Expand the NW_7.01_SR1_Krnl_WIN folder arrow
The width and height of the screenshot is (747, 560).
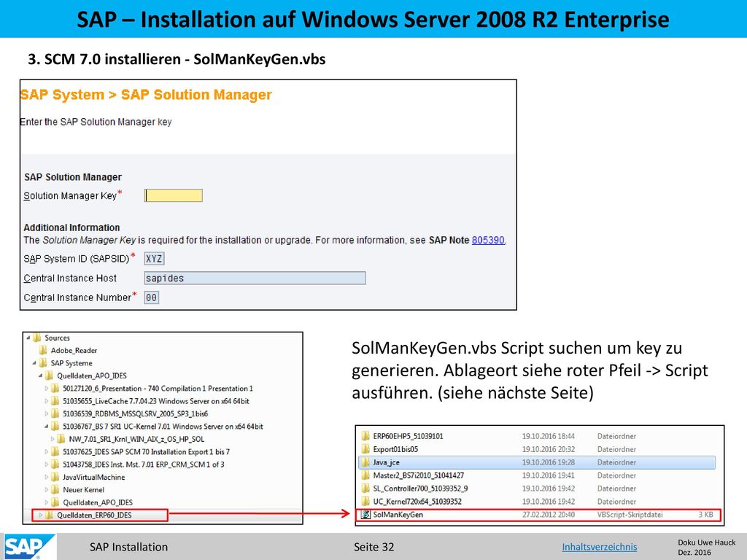click(x=53, y=439)
